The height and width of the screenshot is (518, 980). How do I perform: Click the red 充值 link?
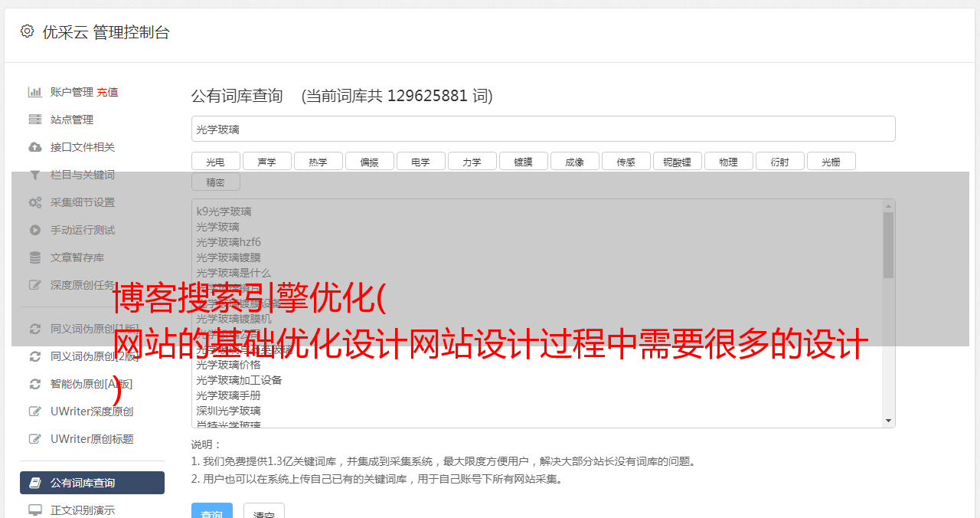[x=107, y=92]
